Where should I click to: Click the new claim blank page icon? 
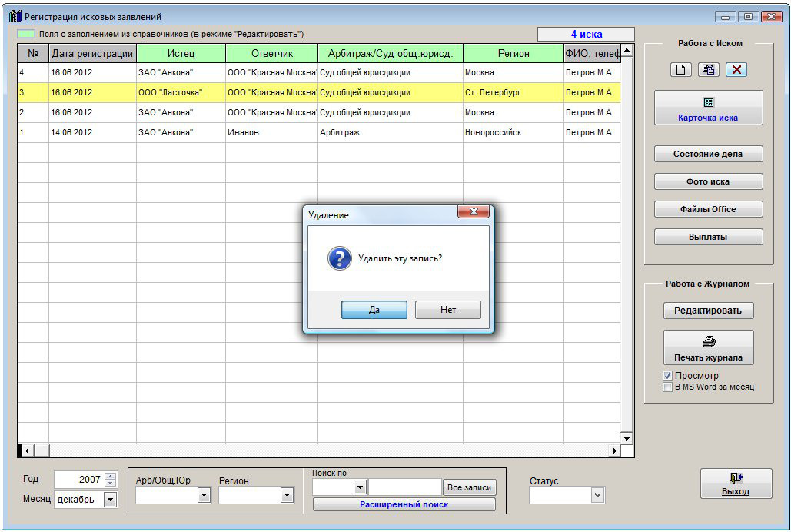pos(680,70)
